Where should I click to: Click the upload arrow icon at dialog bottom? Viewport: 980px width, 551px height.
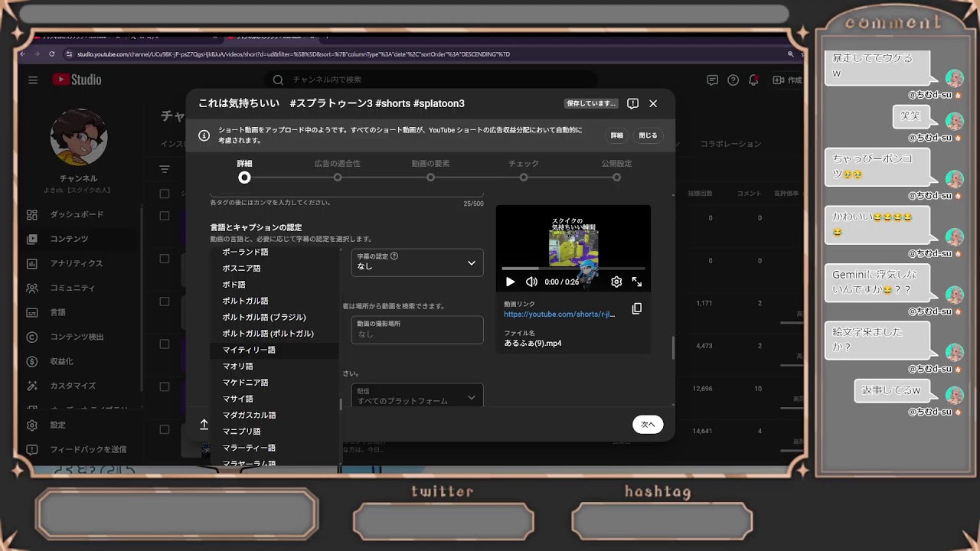point(204,424)
